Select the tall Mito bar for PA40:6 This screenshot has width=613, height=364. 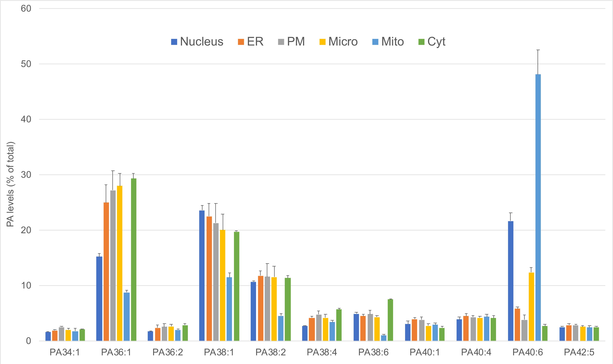click(x=538, y=207)
